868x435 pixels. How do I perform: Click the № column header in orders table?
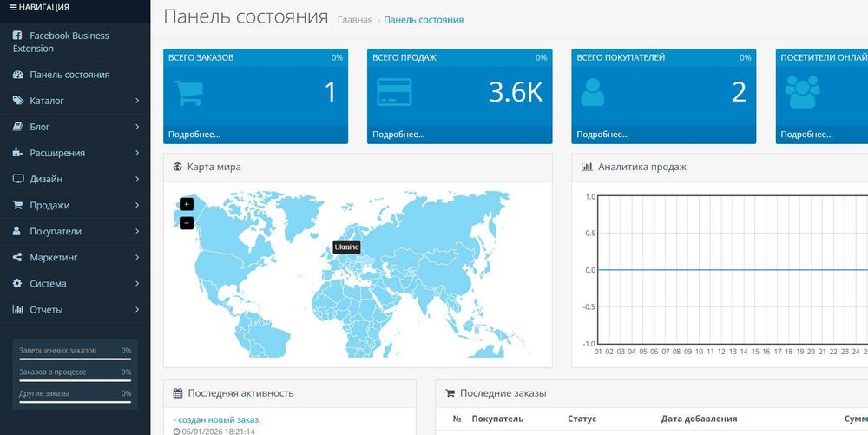point(457,419)
